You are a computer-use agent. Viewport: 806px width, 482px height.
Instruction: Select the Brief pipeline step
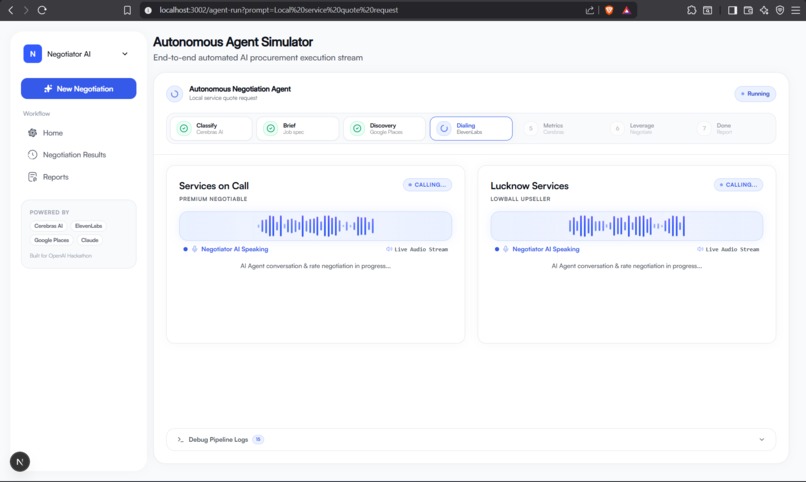tap(298, 128)
